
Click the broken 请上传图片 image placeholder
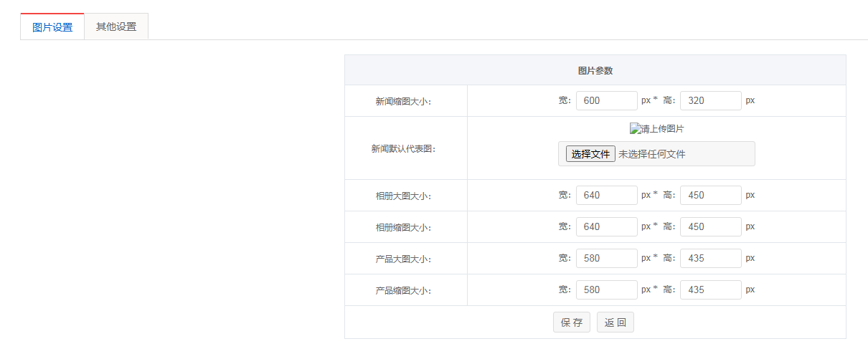[656, 129]
